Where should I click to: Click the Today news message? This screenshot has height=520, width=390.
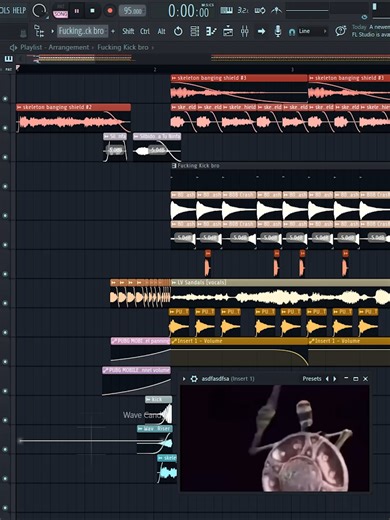point(371,31)
